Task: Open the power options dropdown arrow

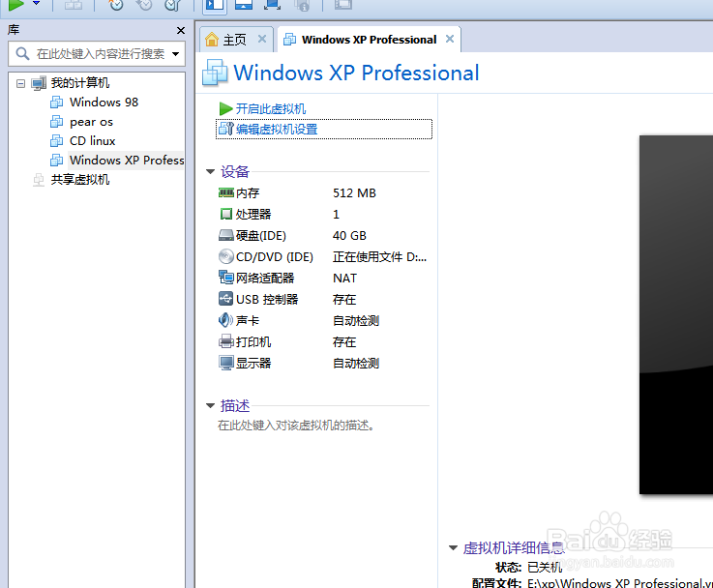Action: (x=37, y=4)
